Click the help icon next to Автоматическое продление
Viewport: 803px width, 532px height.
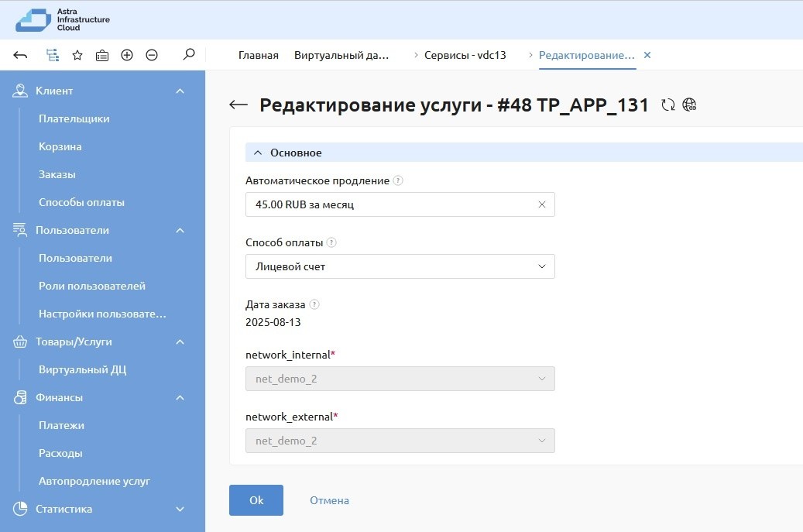pos(398,180)
